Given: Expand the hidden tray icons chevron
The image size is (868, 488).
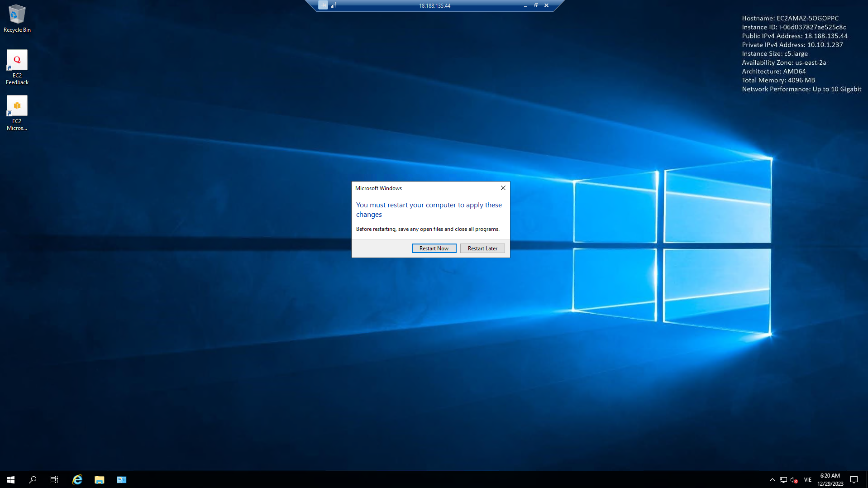Looking at the screenshot, I should pos(772,480).
